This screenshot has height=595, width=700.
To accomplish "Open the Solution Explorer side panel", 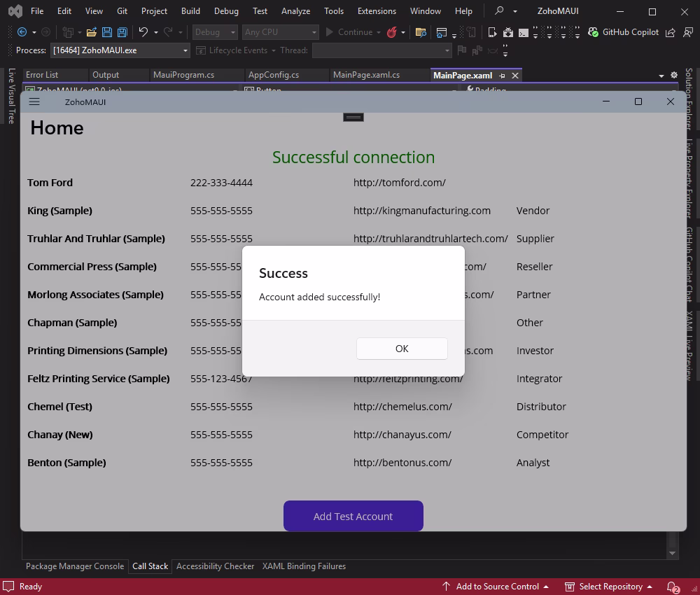I will click(689, 99).
